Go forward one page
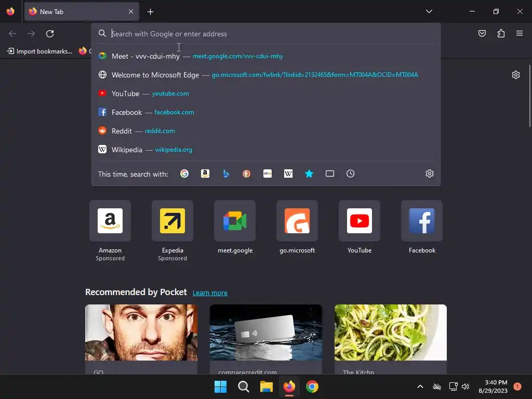This screenshot has width=532, height=399. pyautogui.click(x=31, y=34)
